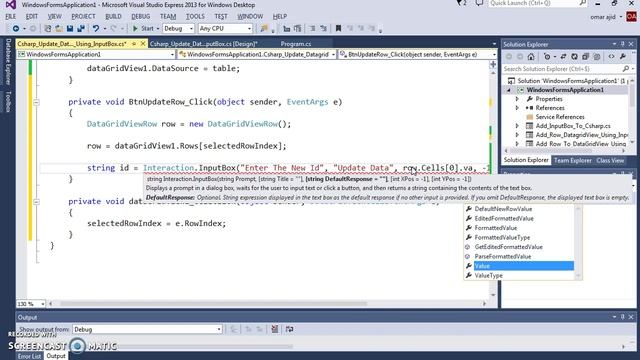This screenshot has height=360, width=640.
Task: Open the BtnUpdateRow_Click member navigation dropdown
Action: pyautogui.click(x=418, y=54)
